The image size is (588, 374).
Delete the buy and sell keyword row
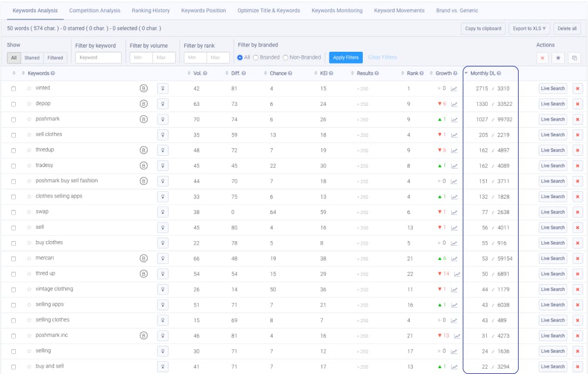[577, 366]
